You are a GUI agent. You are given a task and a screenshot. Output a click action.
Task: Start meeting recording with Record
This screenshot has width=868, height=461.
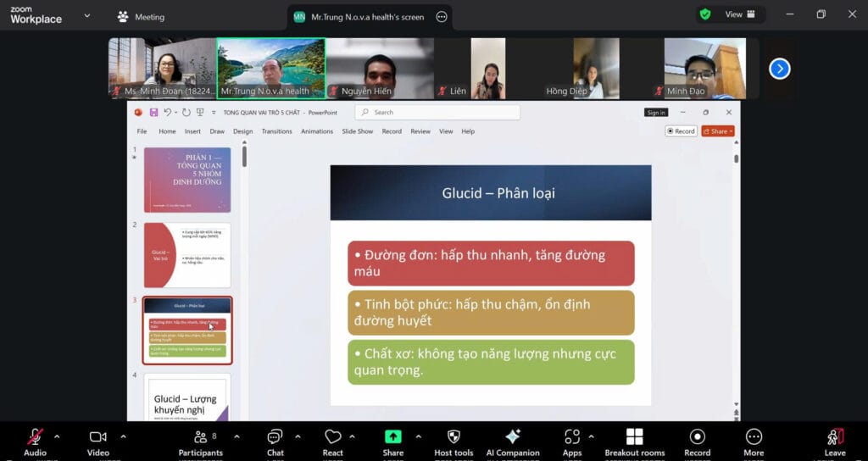pos(697,437)
